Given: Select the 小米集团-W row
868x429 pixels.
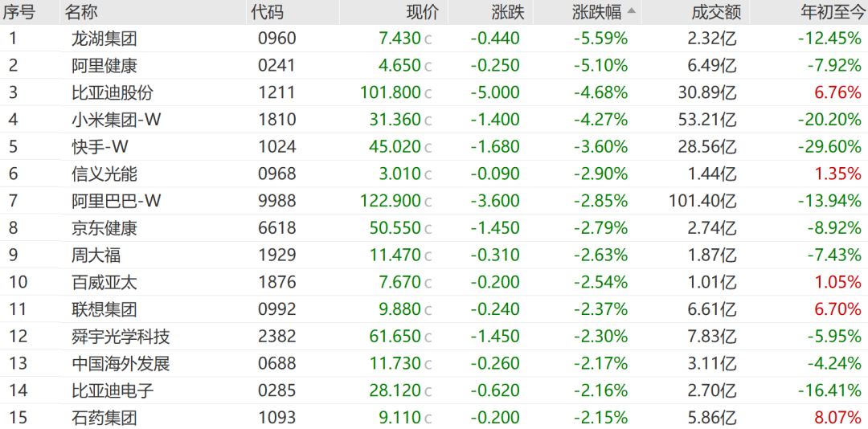Looking at the screenshot, I should (116, 120).
